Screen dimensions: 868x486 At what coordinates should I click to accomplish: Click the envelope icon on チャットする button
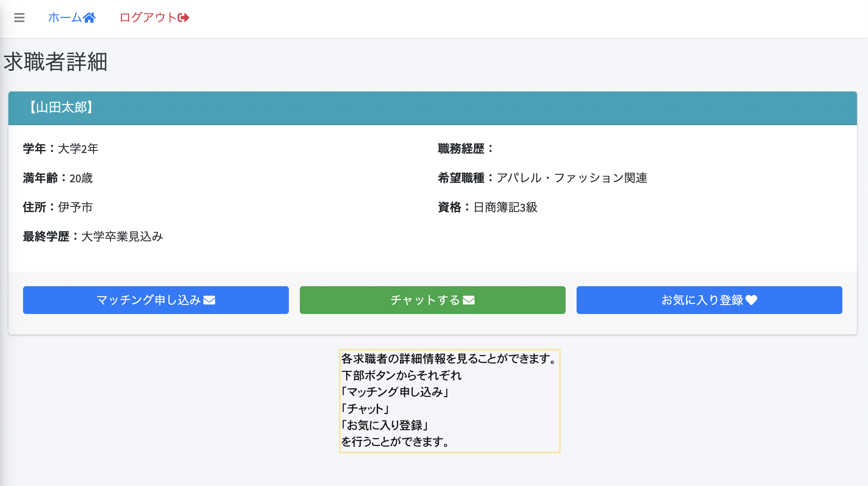click(469, 300)
